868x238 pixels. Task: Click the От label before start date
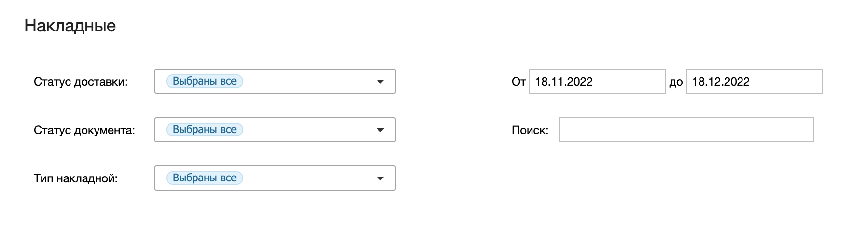(x=518, y=82)
